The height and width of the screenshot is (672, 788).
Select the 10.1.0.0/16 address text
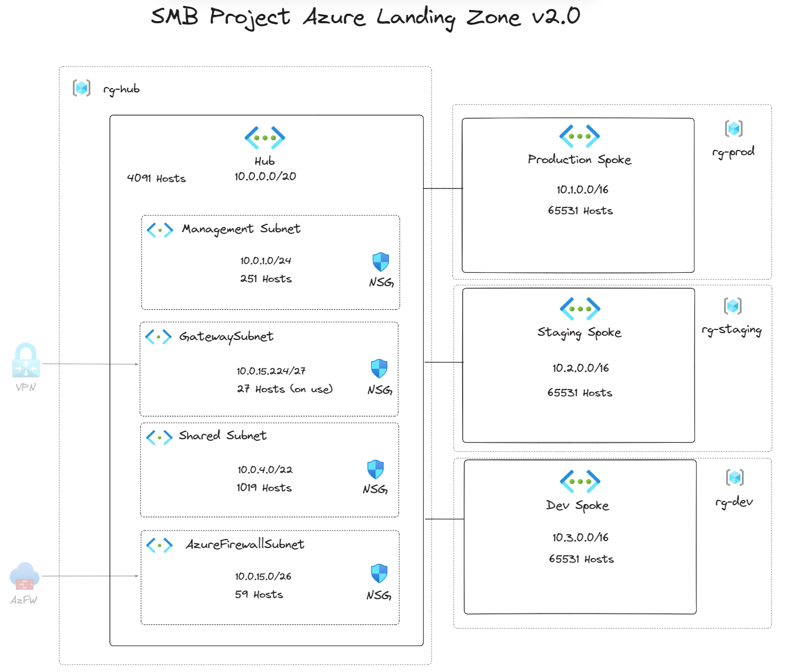(583, 190)
